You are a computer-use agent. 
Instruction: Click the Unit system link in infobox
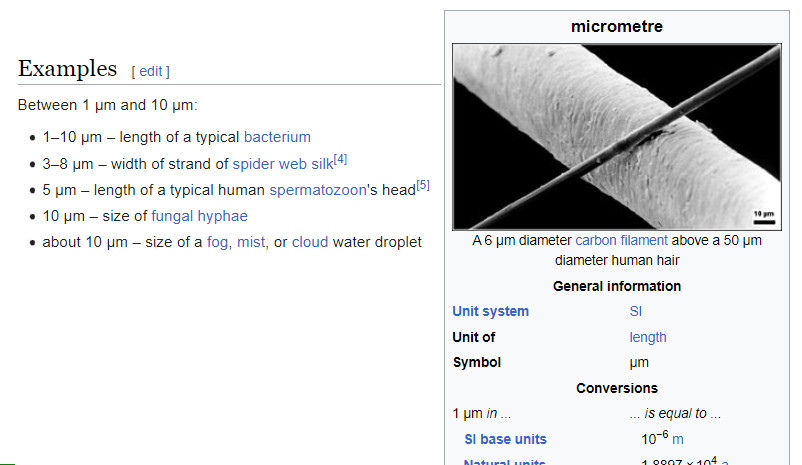pyautogui.click(x=490, y=311)
